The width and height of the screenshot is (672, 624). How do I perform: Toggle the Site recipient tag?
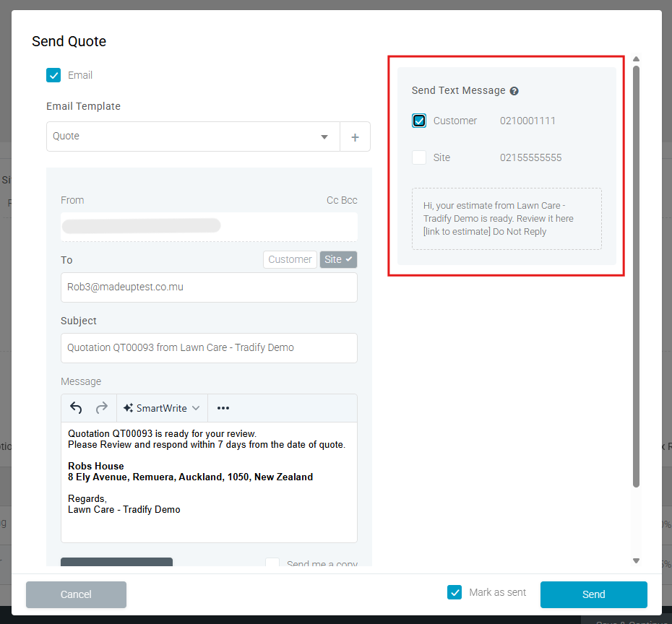pos(338,259)
